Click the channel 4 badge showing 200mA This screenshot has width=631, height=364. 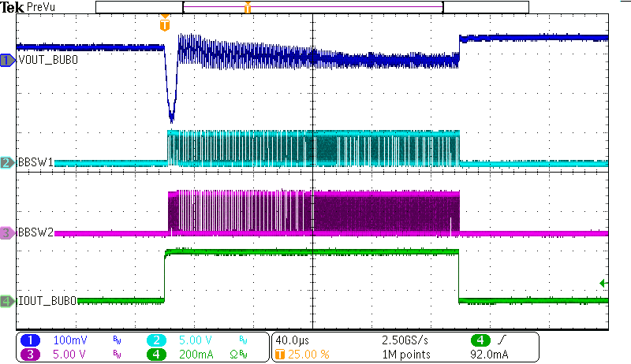coord(158,354)
